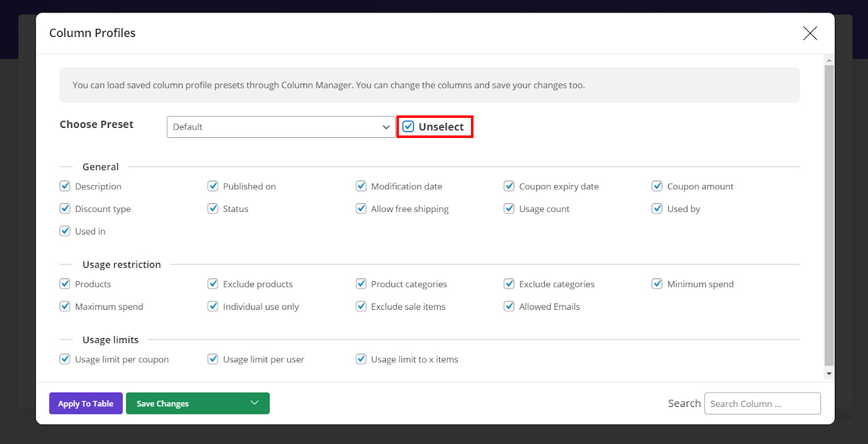Click the Search label text
This screenshot has height=444, width=868.
[684, 403]
